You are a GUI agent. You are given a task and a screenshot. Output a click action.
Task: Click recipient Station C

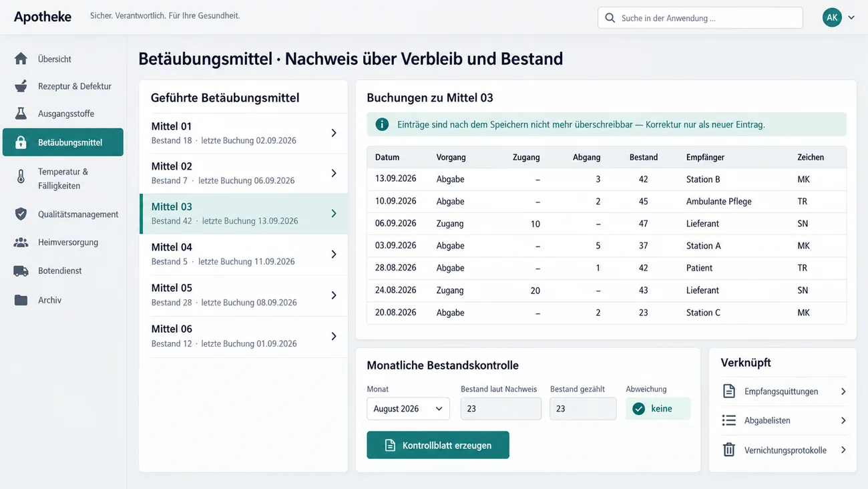click(x=704, y=313)
